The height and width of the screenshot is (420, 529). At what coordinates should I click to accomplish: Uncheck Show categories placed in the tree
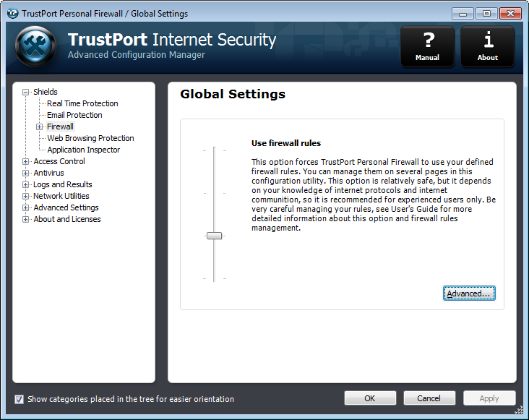[20, 400]
